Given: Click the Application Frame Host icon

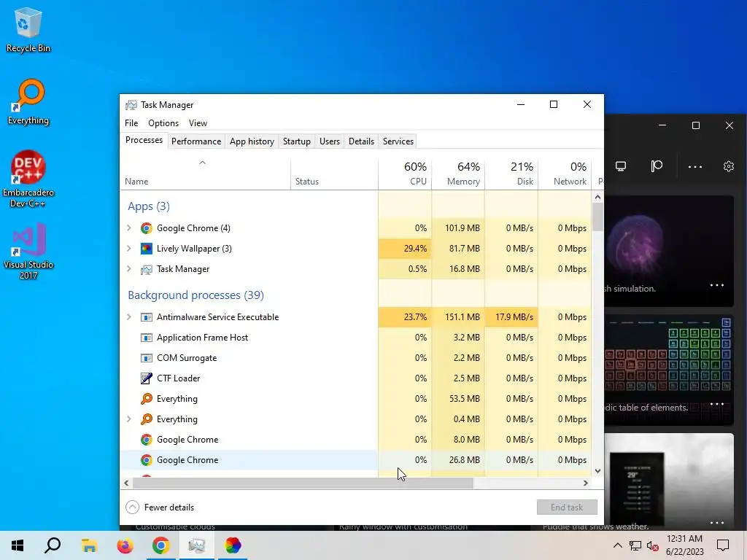Looking at the screenshot, I should [x=146, y=338].
